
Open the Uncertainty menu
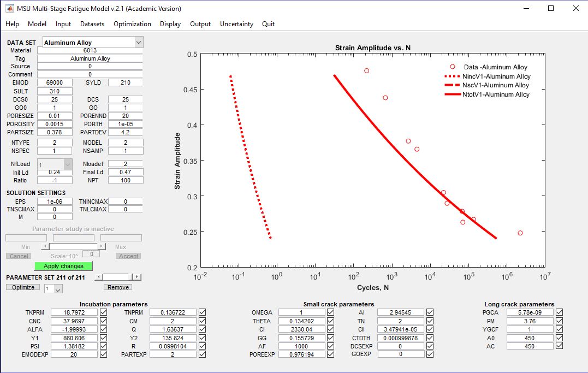(236, 24)
